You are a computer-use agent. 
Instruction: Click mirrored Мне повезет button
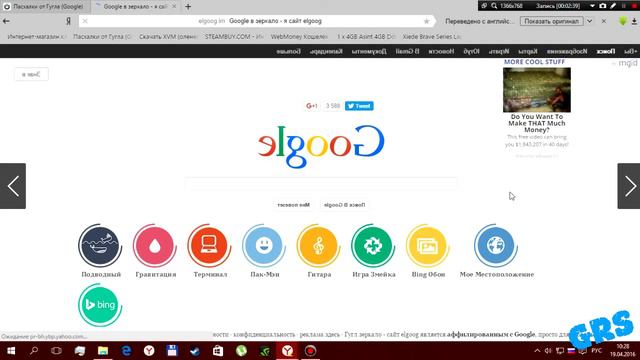coord(293,205)
